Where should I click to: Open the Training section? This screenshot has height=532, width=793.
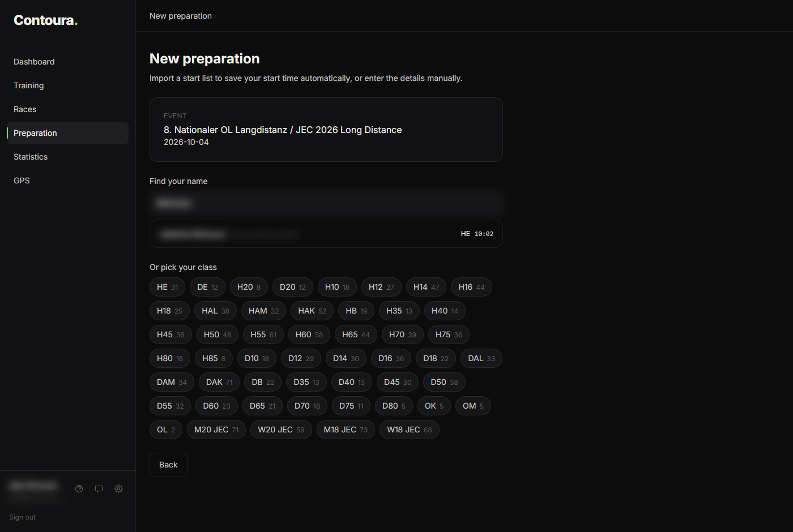pyautogui.click(x=67, y=85)
